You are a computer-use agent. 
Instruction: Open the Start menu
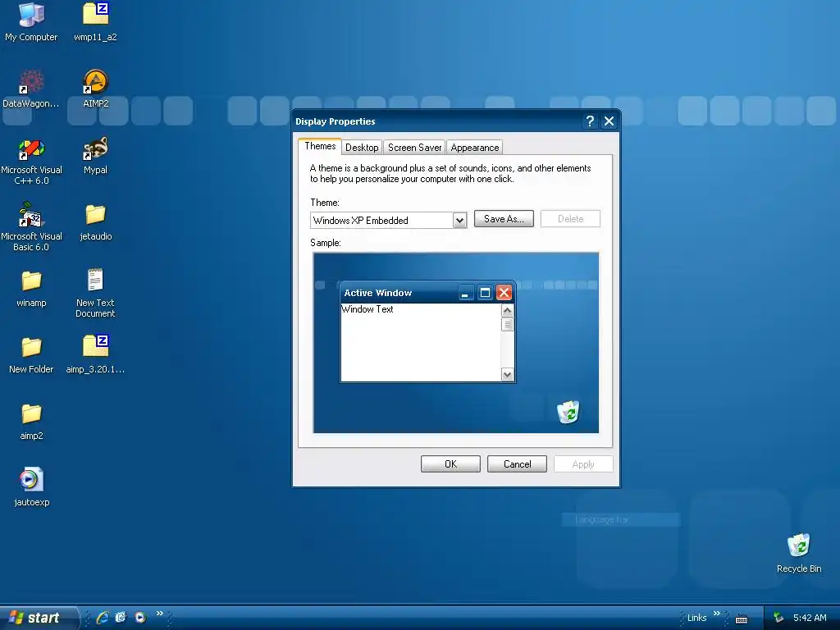(39, 618)
